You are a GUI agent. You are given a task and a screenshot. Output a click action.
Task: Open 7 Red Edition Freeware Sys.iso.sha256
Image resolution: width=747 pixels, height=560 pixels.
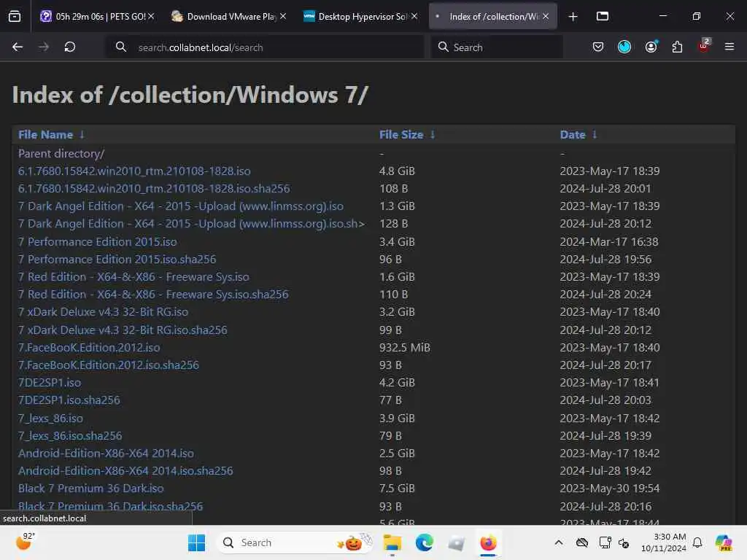pos(153,295)
